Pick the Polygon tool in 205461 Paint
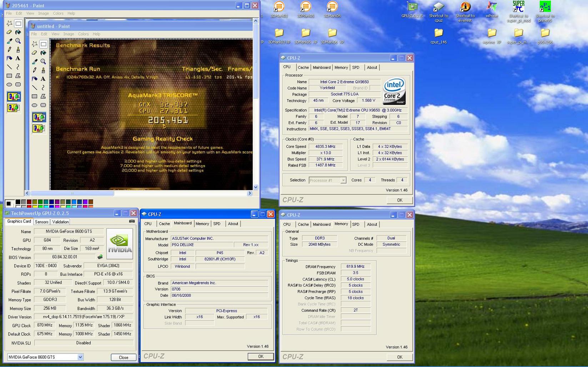Image resolution: width=588 pixels, height=367 pixels. pyautogui.click(x=18, y=76)
